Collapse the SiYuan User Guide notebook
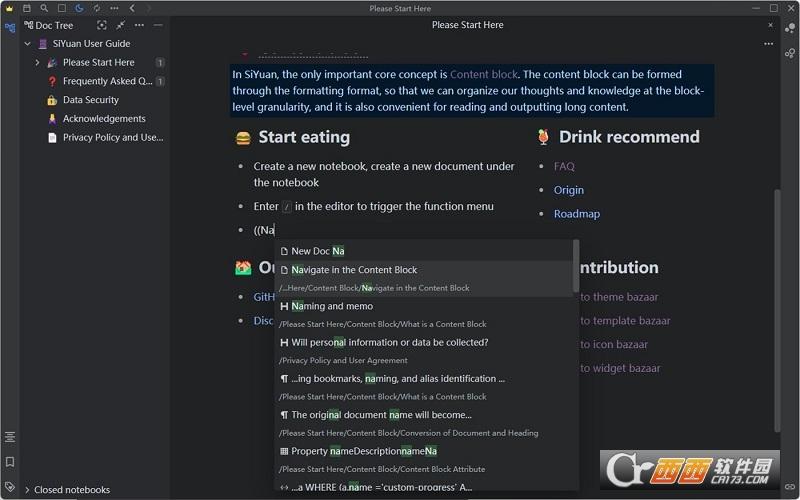This screenshot has width=800, height=500. tap(28, 44)
